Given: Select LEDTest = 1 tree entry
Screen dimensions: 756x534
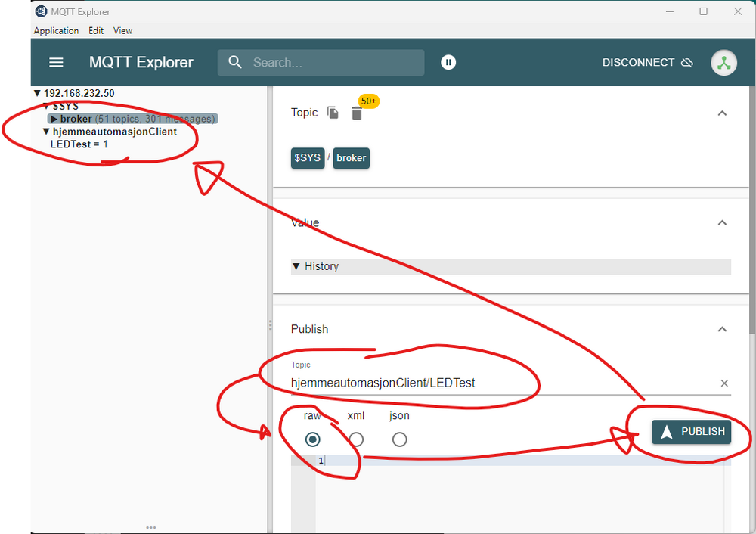Looking at the screenshot, I should pyautogui.click(x=79, y=144).
